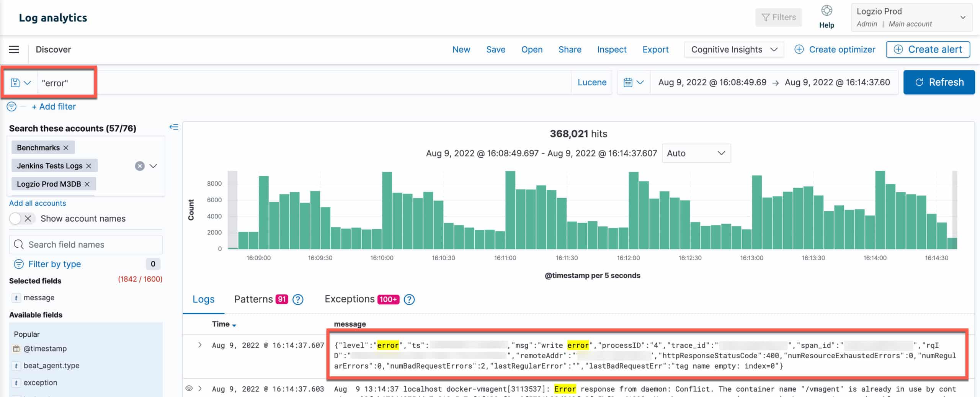Expand the accounts selector chevron

153,166
